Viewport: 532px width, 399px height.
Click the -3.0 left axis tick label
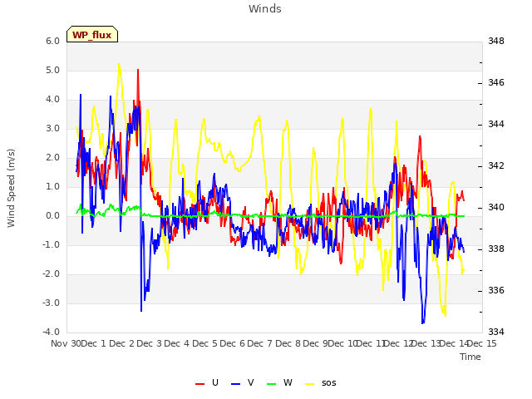(51, 303)
